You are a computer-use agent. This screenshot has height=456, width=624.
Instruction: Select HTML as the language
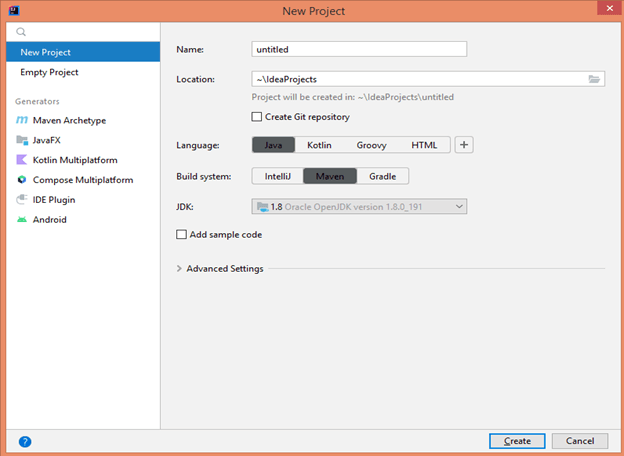pyautogui.click(x=424, y=145)
